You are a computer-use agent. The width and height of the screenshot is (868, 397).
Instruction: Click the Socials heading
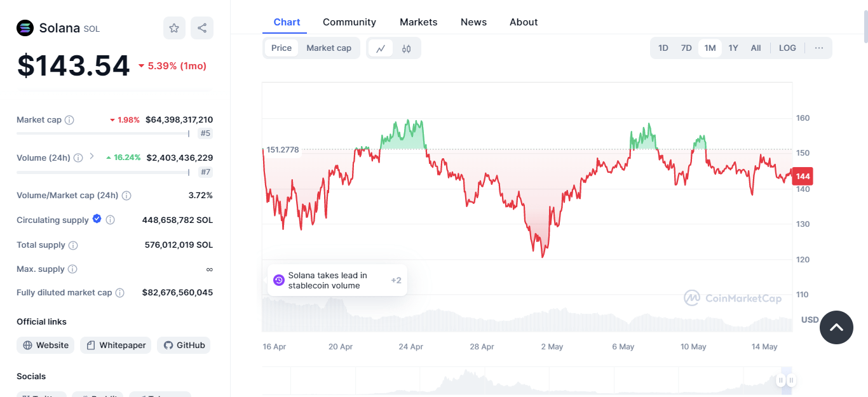click(31, 377)
